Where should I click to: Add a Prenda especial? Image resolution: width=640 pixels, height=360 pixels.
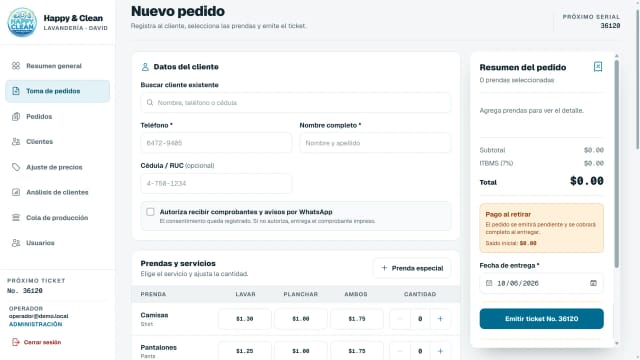(x=412, y=268)
